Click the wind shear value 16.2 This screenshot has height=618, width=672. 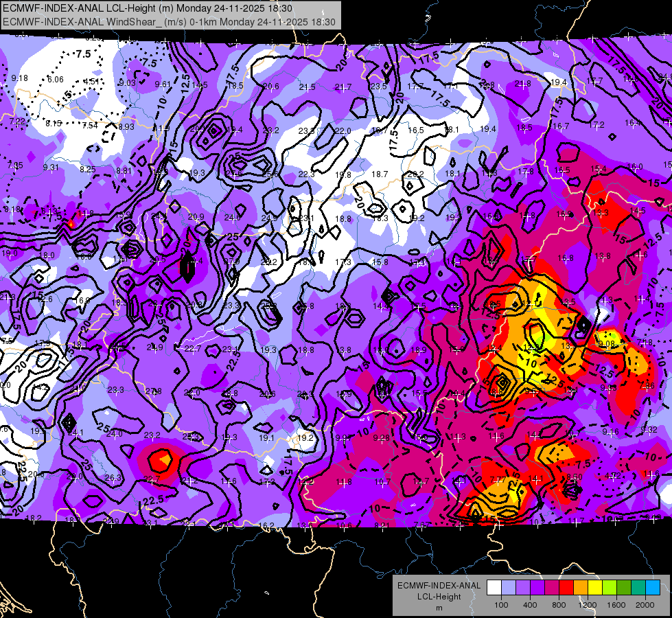click(266, 525)
